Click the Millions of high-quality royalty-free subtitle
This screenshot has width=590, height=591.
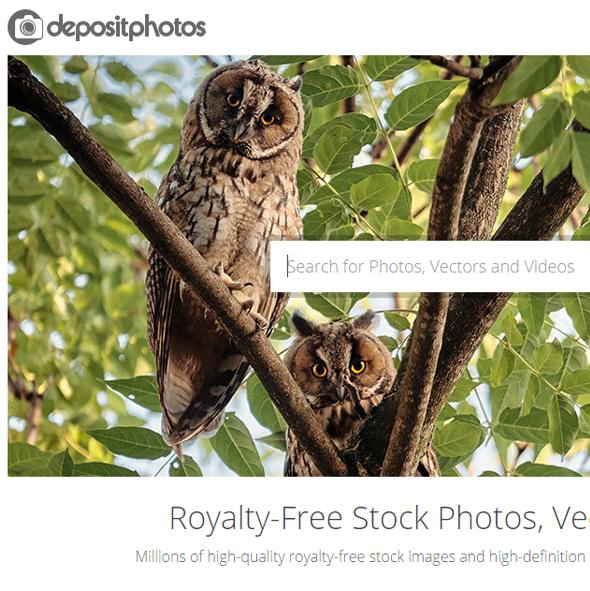[362, 557]
